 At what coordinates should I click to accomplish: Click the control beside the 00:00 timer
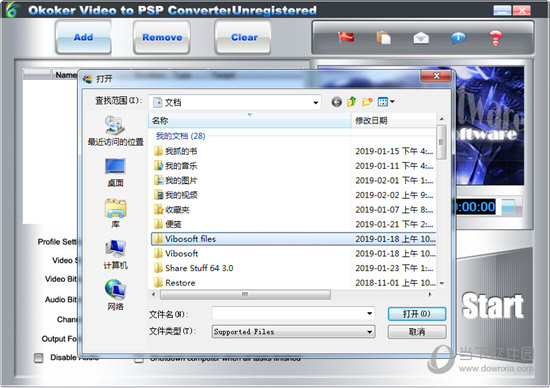point(511,207)
